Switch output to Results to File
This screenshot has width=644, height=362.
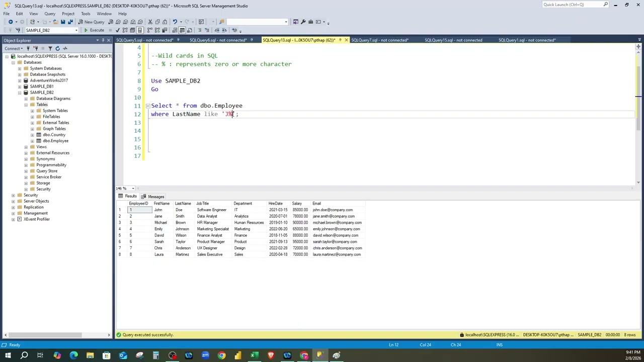pyautogui.click(x=189, y=30)
